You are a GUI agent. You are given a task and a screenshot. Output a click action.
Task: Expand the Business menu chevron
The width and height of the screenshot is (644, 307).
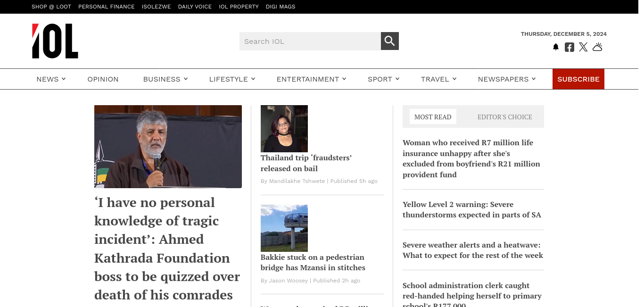click(x=186, y=79)
